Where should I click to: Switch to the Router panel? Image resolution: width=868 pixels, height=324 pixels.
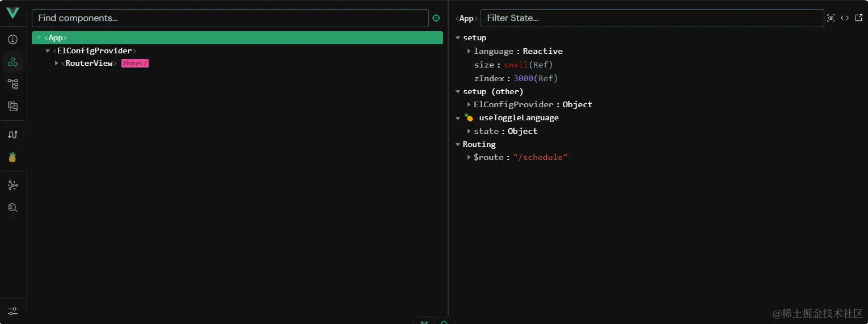[x=12, y=134]
